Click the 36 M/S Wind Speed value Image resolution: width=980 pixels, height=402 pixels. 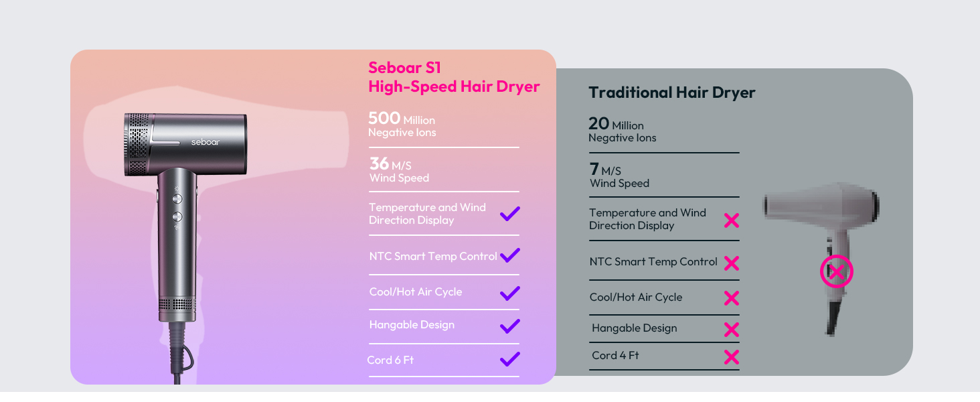point(399,172)
